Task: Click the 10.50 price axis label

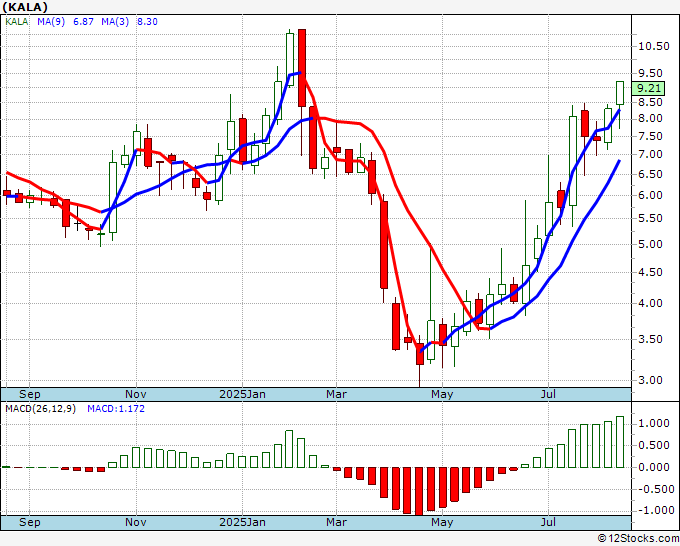Action: 654,46
